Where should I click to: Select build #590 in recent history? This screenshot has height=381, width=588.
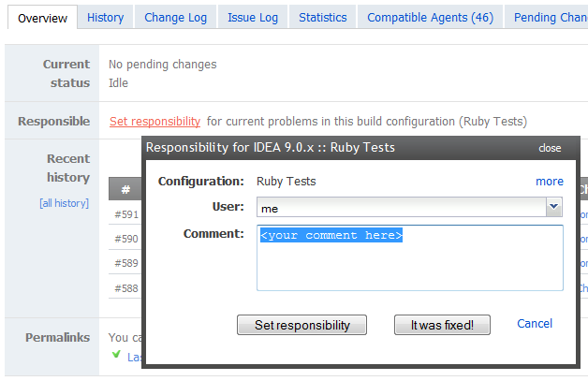[x=126, y=240]
